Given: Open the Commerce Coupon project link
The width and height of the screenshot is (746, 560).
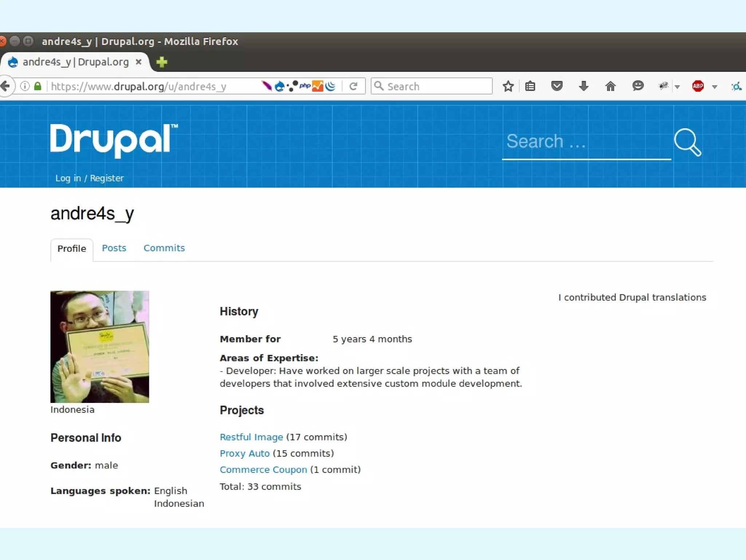Looking at the screenshot, I should pos(263,470).
